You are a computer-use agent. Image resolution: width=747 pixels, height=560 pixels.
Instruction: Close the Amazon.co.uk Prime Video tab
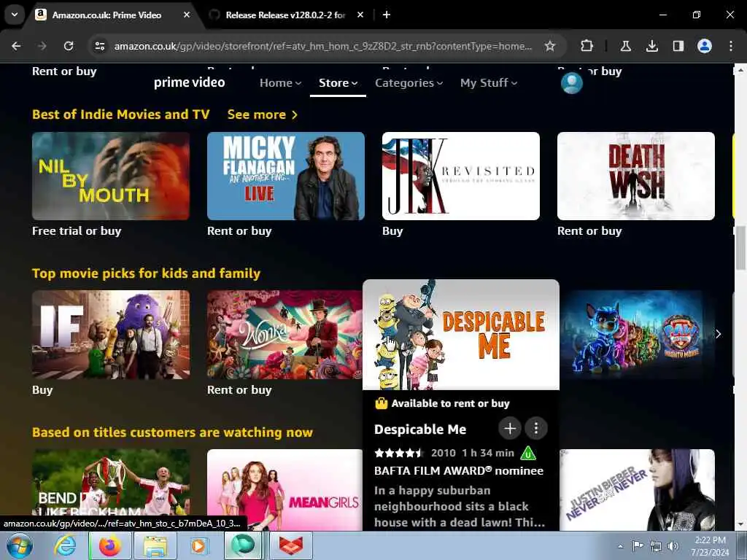tap(187, 15)
